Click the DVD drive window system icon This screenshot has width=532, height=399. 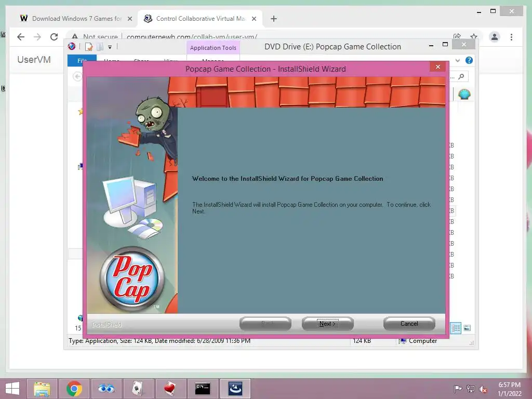pos(72,46)
